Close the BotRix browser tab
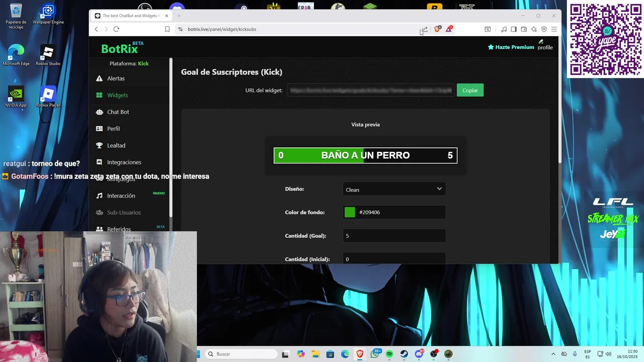Screen dimensions: 644x362 point(167,16)
